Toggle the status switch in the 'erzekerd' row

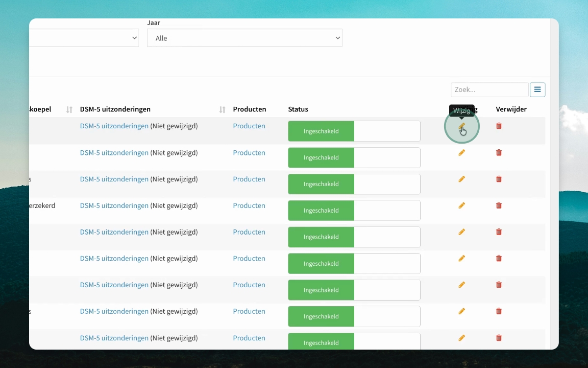click(354, 211)
